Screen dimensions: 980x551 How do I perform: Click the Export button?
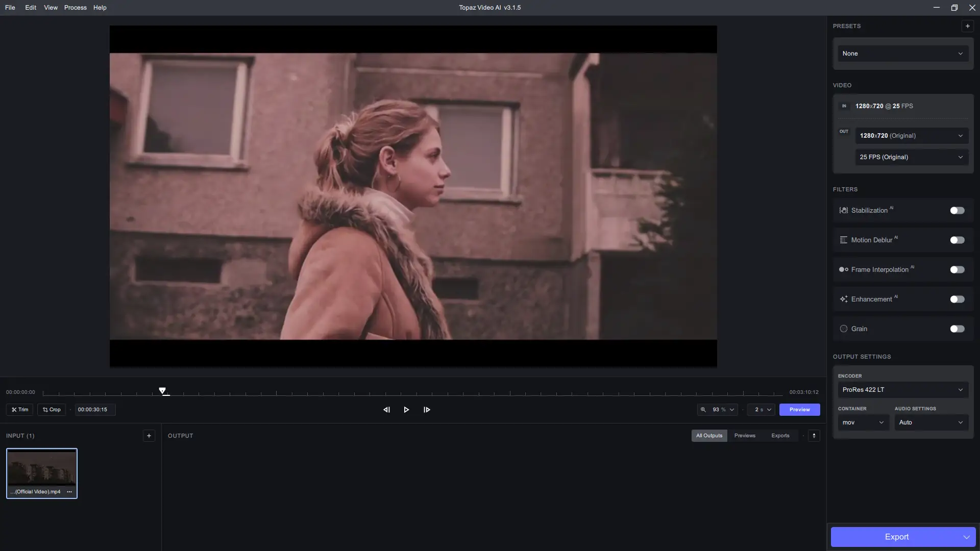896,537
